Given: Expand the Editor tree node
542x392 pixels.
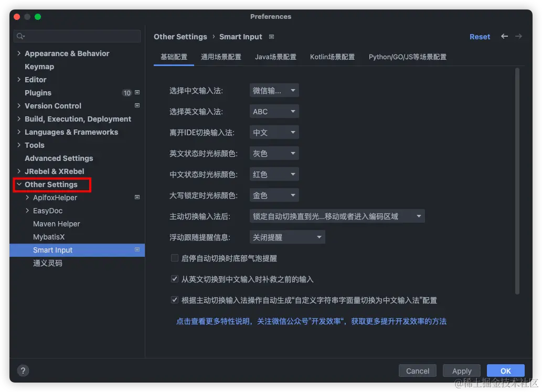Looking at the screenshot, I should [x=19, y=80].
